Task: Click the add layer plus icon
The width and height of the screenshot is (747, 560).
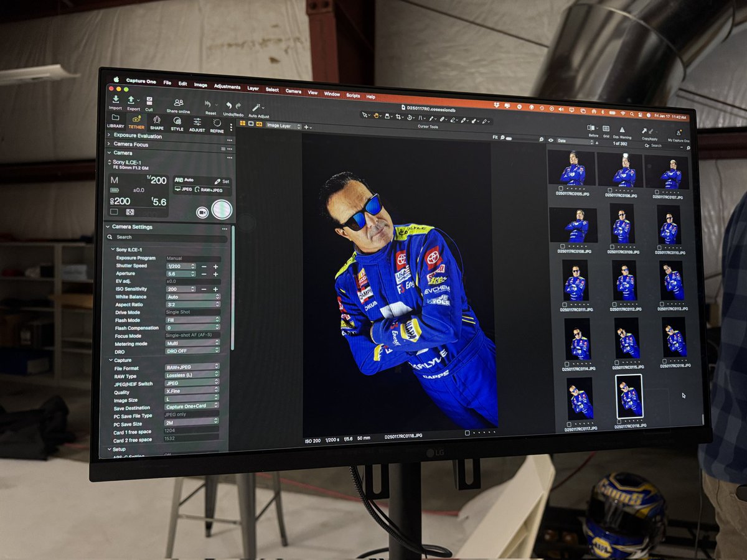Action: pos(306,127)
